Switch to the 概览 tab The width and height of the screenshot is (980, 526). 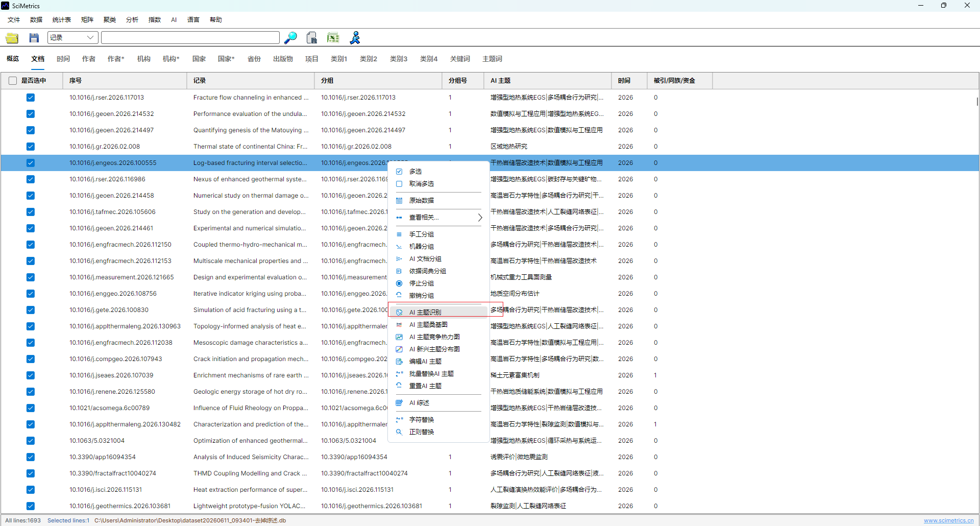pos(13,59)
